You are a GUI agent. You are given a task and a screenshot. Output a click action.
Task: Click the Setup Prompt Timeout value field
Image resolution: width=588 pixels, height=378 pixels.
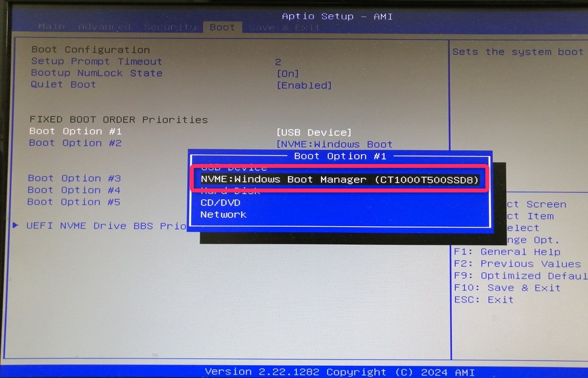pos(278,62)
